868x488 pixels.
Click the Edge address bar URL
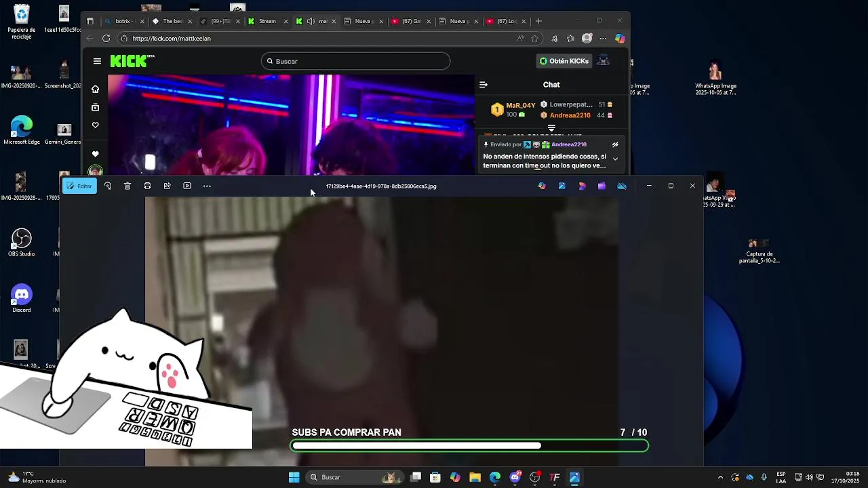[x=172, y=39]
